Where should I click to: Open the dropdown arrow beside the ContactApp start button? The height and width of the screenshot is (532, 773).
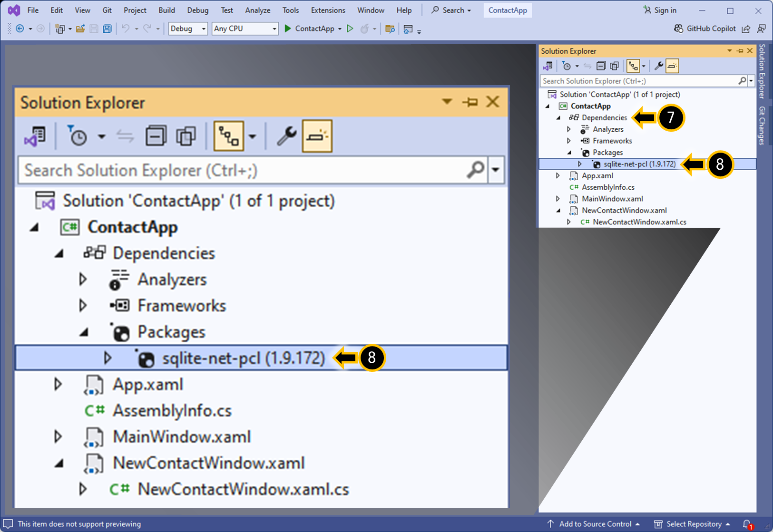340,29
